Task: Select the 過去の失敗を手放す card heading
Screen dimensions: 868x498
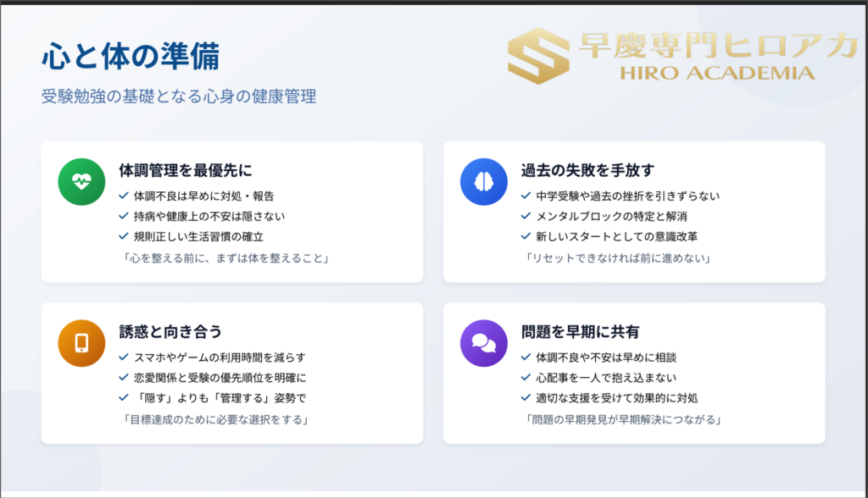Action: [x=587, y=170]
